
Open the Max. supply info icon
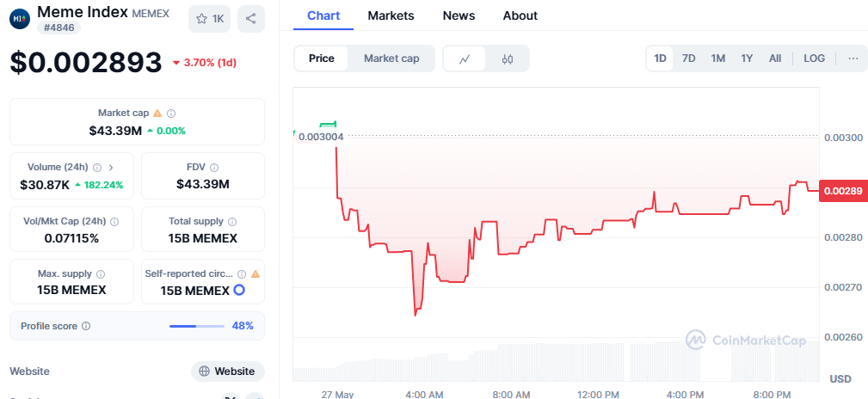(101, 274)
